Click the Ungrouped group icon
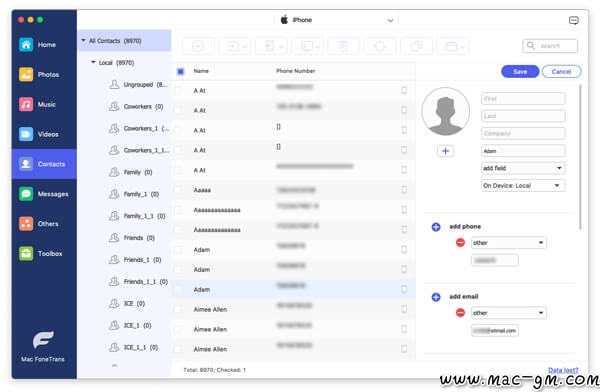The height and width of the screenshot is (392, 600). [114, 85]
